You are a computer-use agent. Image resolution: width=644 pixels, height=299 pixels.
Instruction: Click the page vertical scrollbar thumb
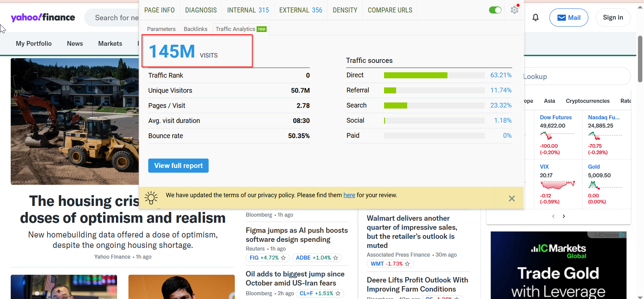640,58
